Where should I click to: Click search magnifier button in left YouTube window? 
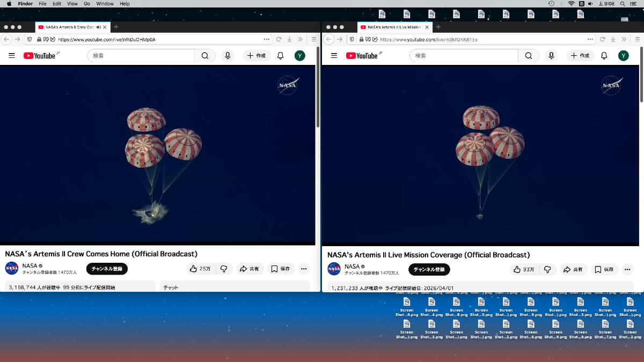(204, 56)
